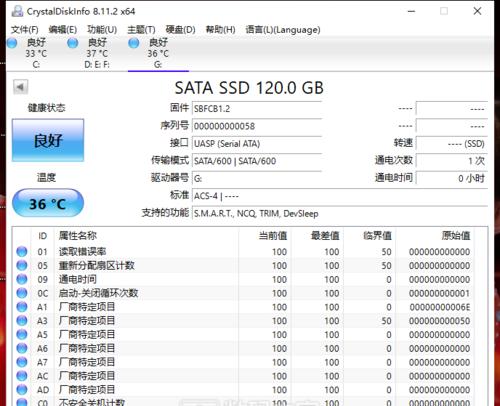Click the 36 °C temperature button
The height and width of the screenshot is (406, 500).
(x=48, y=203)
